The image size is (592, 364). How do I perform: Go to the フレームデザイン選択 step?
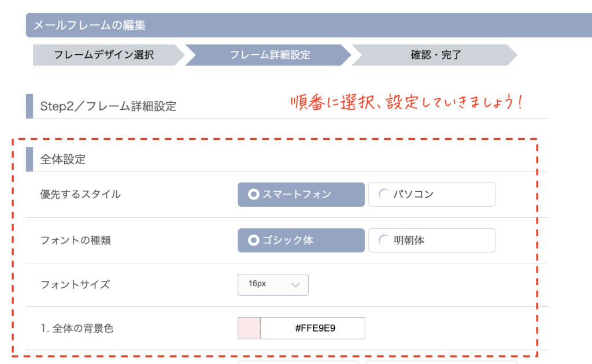pos(104,55)
